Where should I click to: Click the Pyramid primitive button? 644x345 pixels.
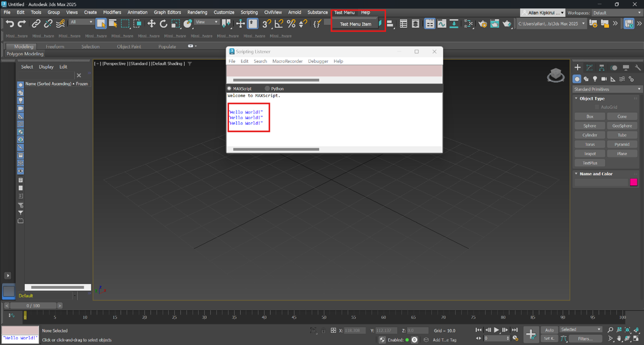(622, 144)
